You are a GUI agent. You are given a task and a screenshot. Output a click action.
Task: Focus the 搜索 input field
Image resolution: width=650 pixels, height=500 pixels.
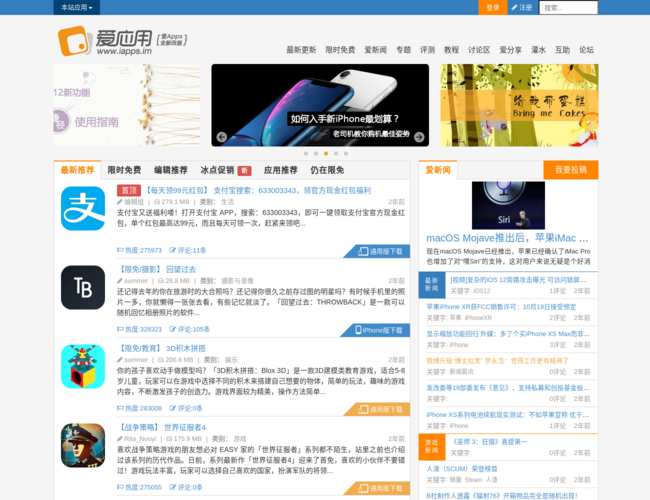568,7
